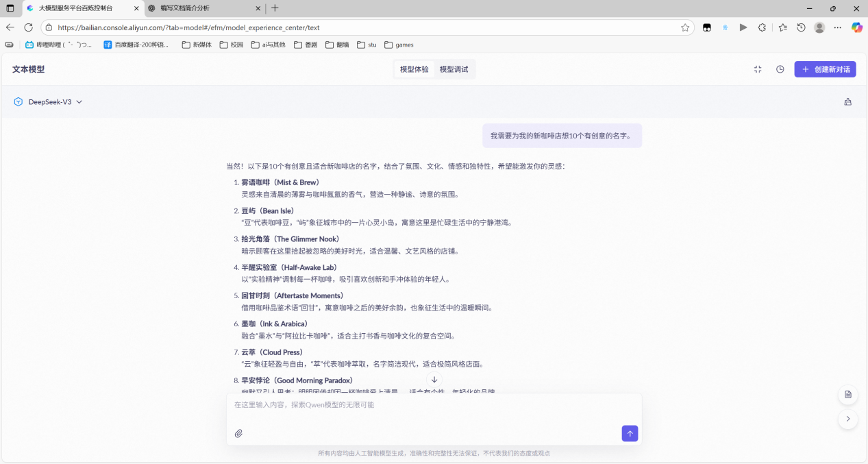Open browser history icon in toolbar
The height and width of the screenshot is (464, 868).
click(801, 27)
